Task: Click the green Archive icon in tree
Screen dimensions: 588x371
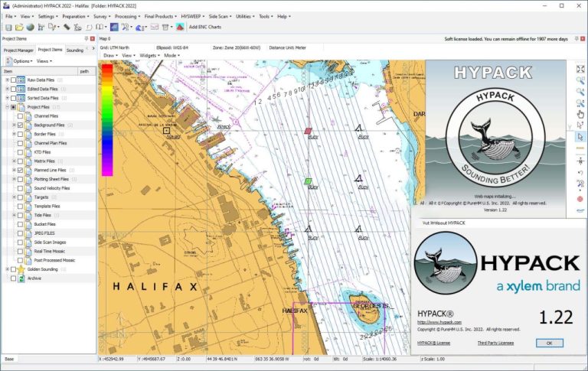Action: coord(21,278)
